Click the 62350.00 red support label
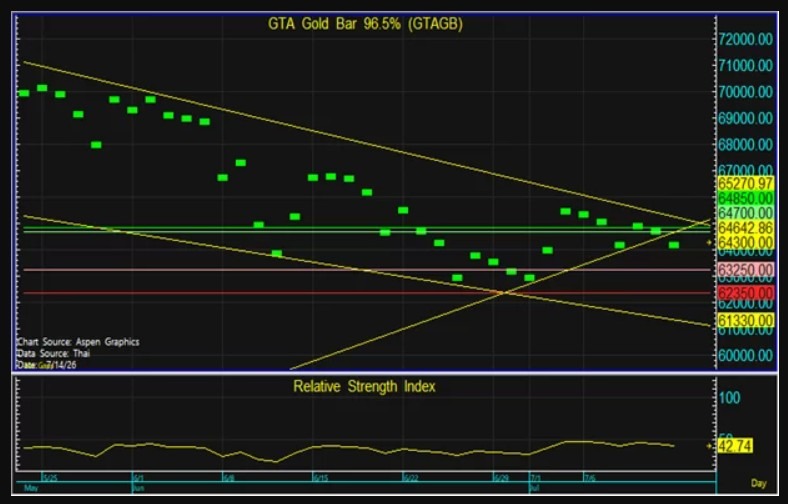This screenshot has height=504, width=788. tap(745, 293)
